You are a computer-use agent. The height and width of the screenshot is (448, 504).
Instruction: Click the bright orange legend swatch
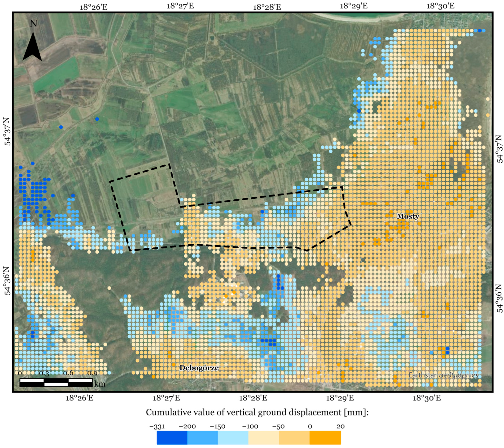pyautogui.click(x=325, y=437)
